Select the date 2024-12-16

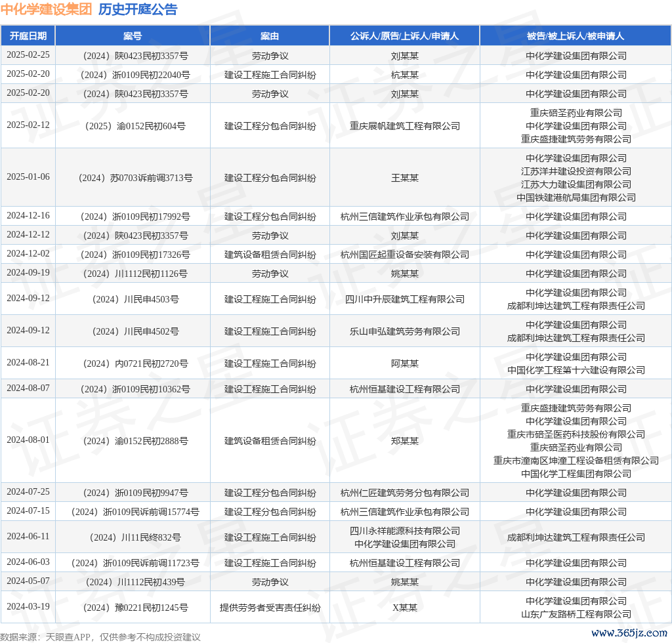(x=28, y=215)
